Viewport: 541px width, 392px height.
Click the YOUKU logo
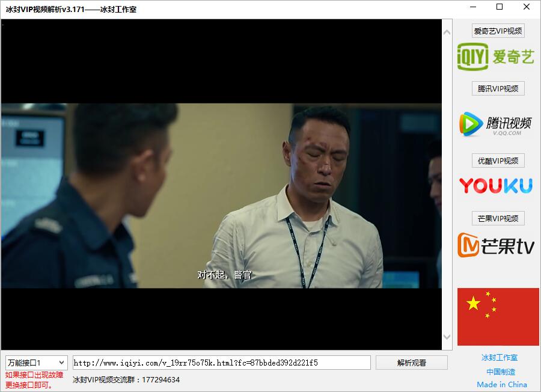tap(496, 186)
